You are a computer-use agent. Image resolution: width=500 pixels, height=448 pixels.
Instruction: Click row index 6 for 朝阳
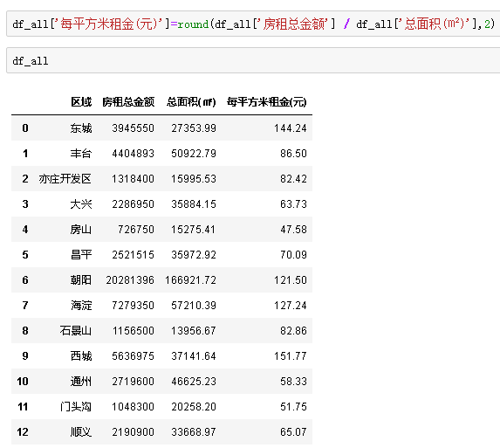tap(25, 280)
